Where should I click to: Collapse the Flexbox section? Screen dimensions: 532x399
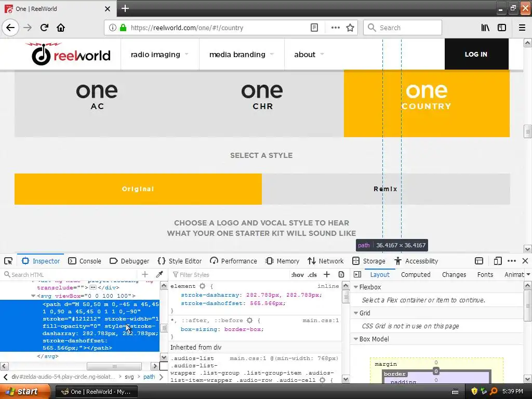[355, 287]
